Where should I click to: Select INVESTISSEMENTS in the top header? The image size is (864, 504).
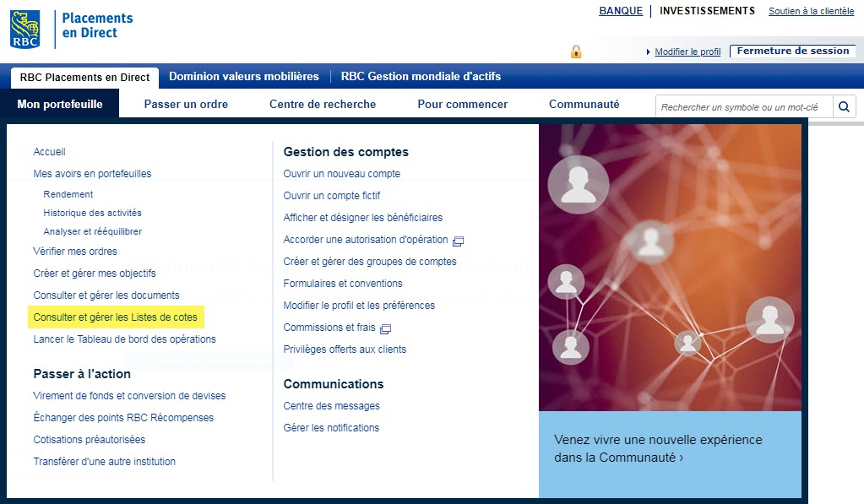(x=708, y=11)
